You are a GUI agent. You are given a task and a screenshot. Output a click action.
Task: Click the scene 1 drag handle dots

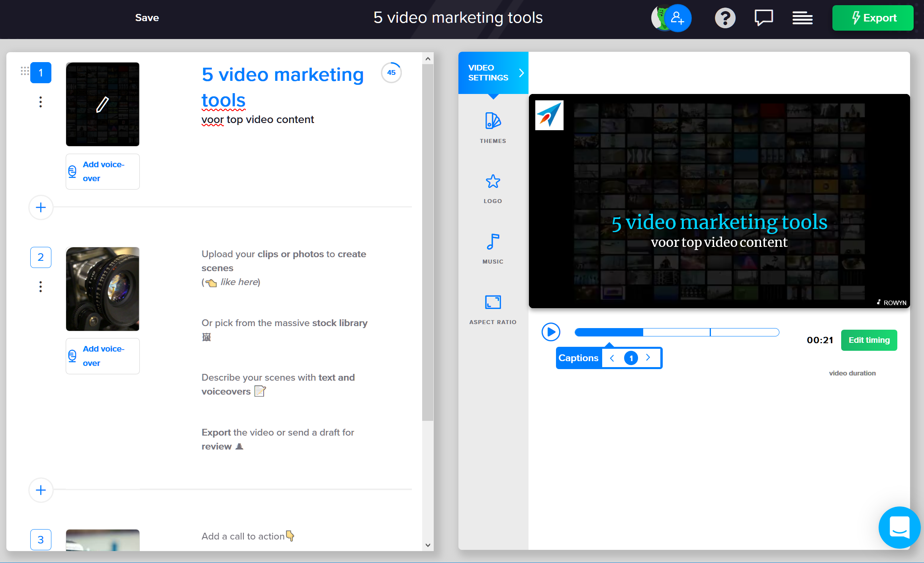[x=25, y=71]
